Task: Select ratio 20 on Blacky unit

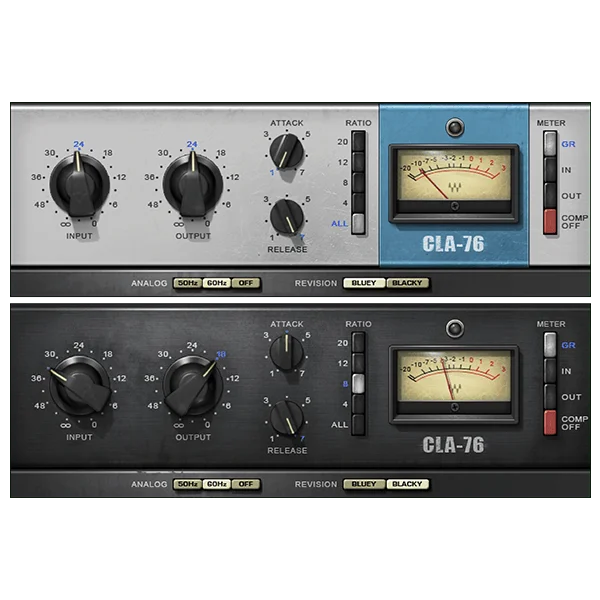Action: 359,342
